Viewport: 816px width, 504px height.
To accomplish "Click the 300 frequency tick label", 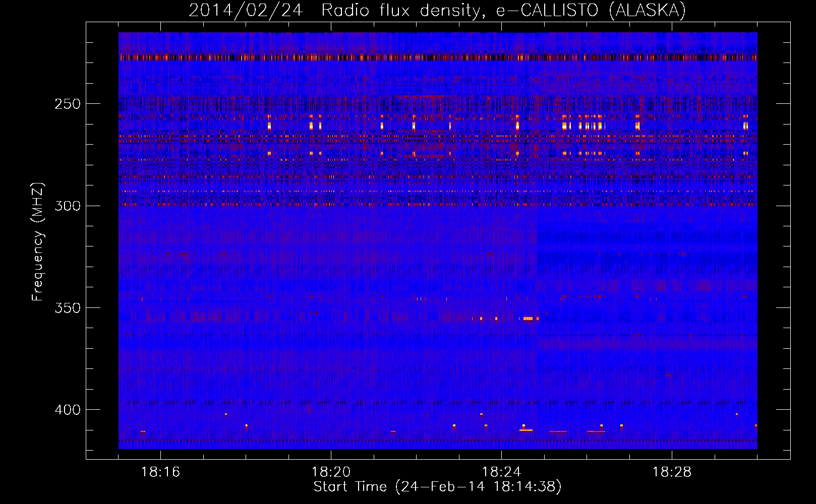I will click(68, 206).
